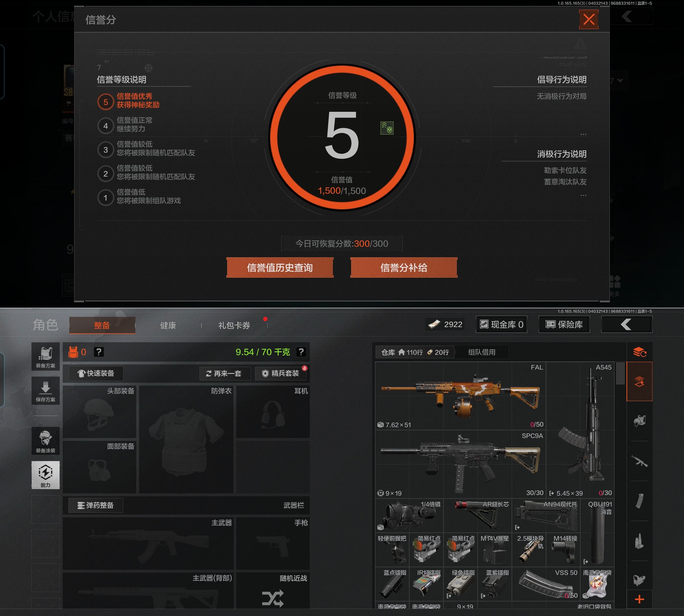The width and height of the screenshot is (684, 616).
Task: Filter warehouse by magazine icon
Action: pyautogui.click(x=639, y=501)
